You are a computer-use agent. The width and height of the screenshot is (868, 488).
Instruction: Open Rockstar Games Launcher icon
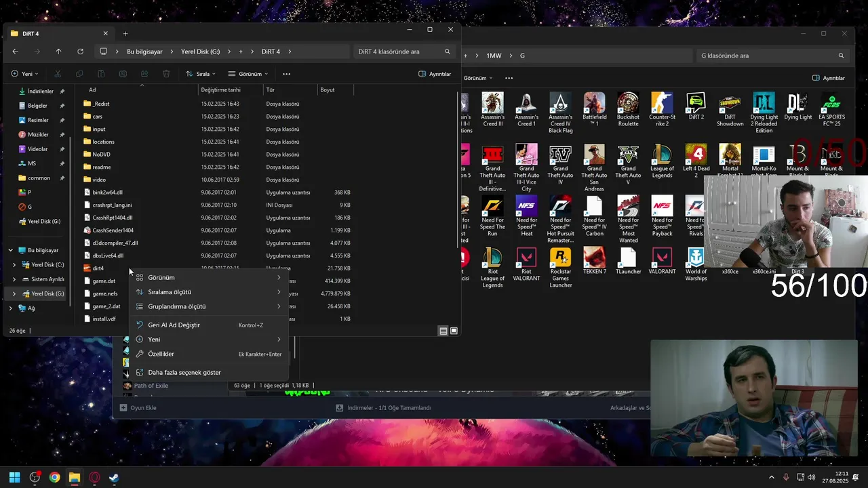(x=560, y=268)
